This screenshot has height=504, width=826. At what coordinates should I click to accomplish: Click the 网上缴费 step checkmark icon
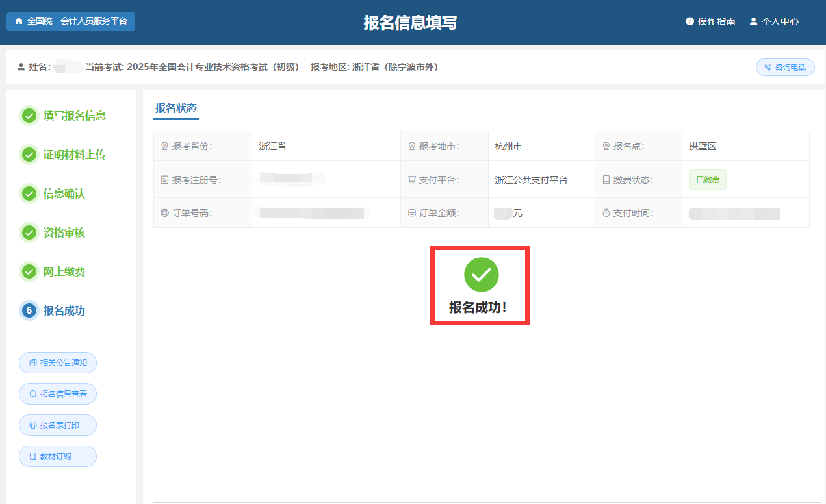[29, 271]
